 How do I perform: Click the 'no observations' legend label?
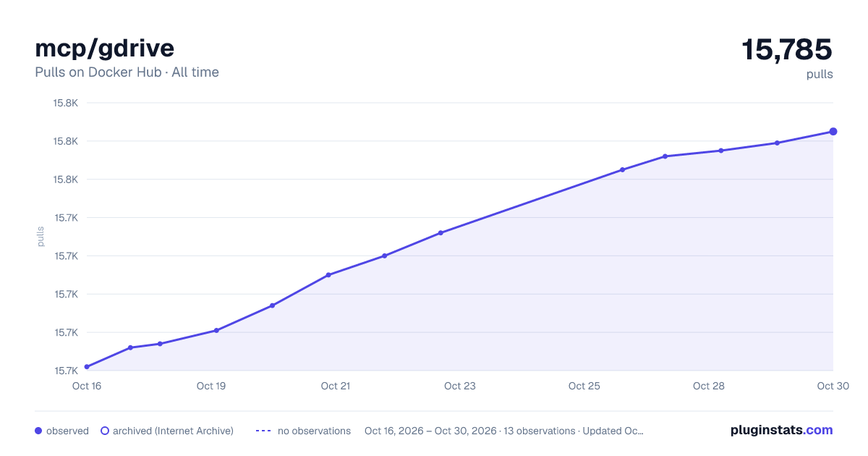pyautogui.click(x=314, y=431)
